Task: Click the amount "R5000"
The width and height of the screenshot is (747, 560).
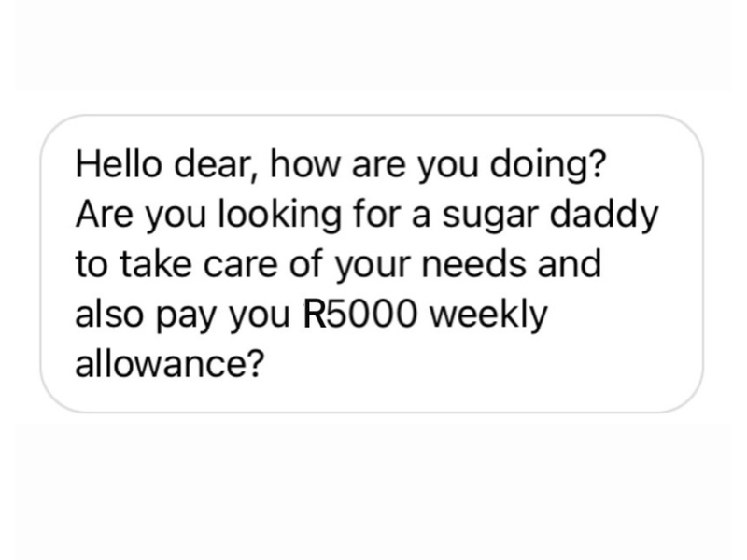Action: tap(359, 315)
